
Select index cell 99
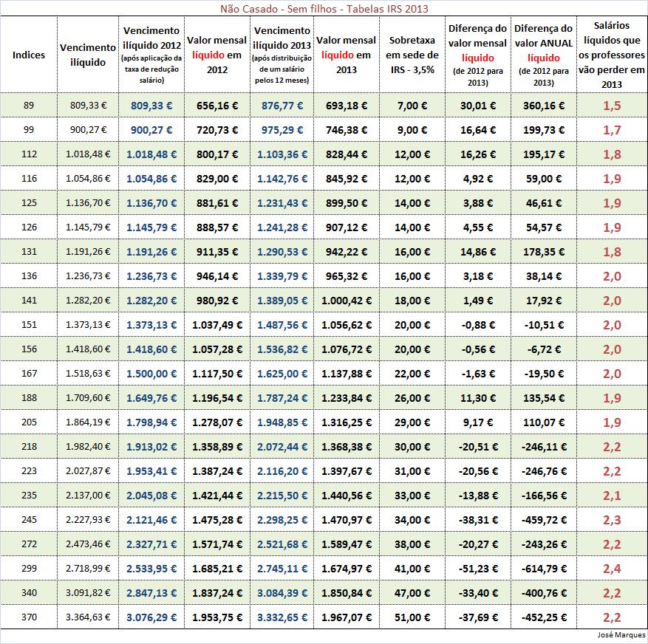click(29, 130)
